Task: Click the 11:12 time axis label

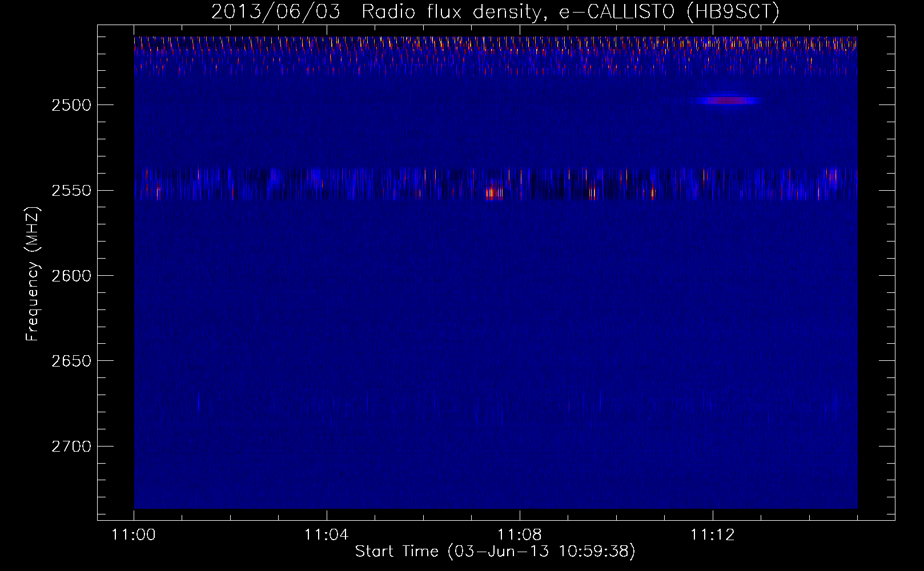Action: (712, 535)
